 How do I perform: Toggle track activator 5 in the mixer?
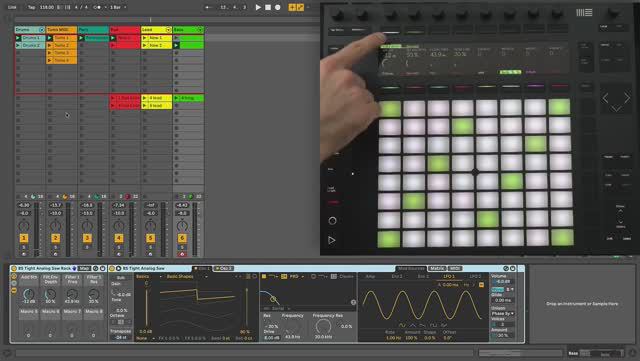click(x=150, y=238)
